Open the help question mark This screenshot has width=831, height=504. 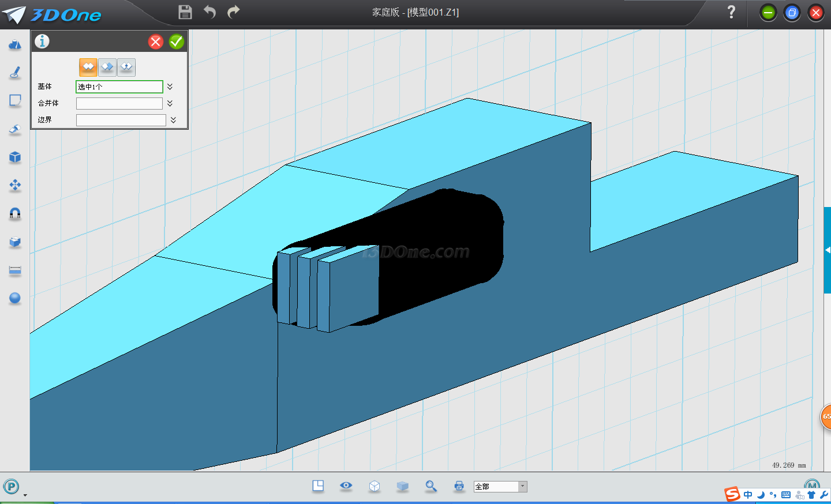(x=731, y=12)
